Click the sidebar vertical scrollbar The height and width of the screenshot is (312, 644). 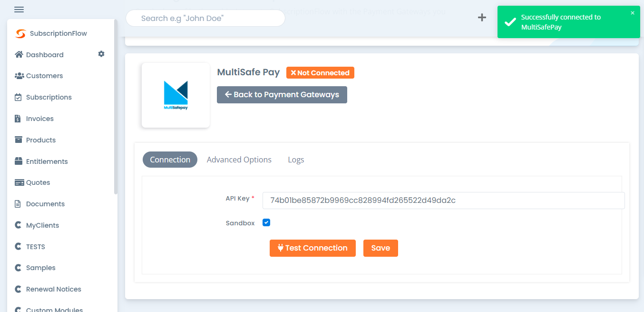[x=116, y=107]
